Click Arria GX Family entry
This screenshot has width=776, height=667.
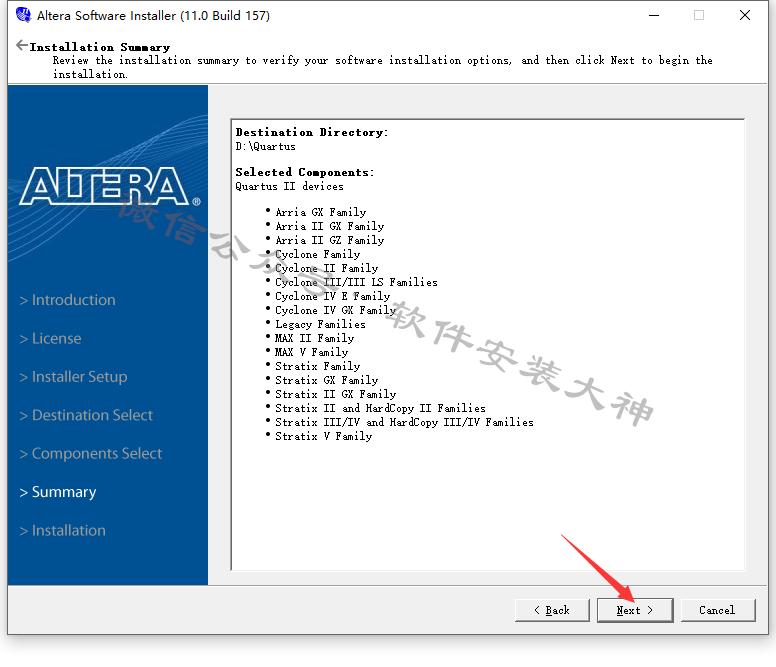(321, 212)
